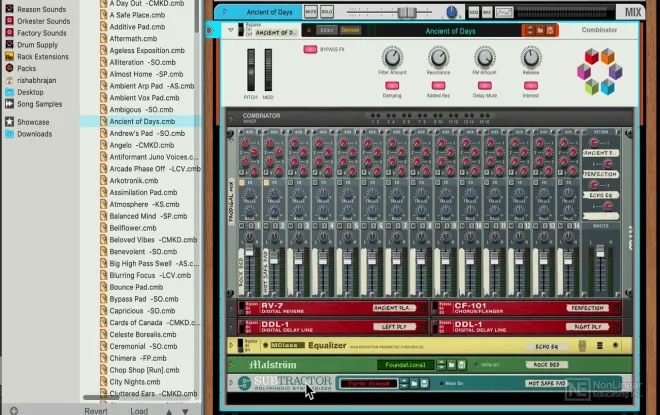Image resolution: width=660 pixels, height=415 pixels.
Task: Open mix channel automation graph icon
Action: [x=504, y=12]
